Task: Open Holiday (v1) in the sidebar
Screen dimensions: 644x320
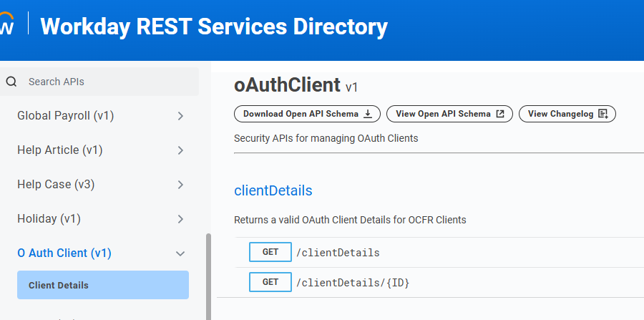Action: 49,218
